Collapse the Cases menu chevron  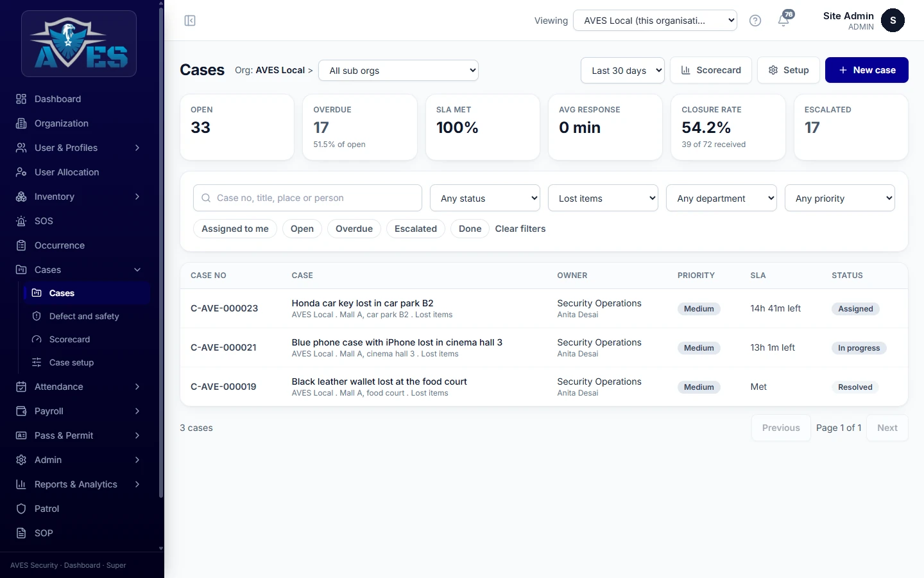(137, 270)
